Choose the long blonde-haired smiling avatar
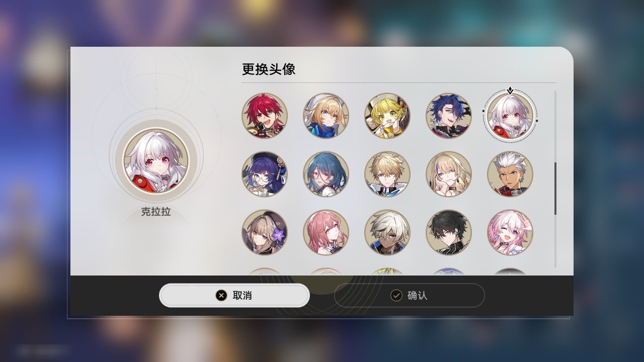The height and width of the screenshot is (362, 644). [448, 174]
